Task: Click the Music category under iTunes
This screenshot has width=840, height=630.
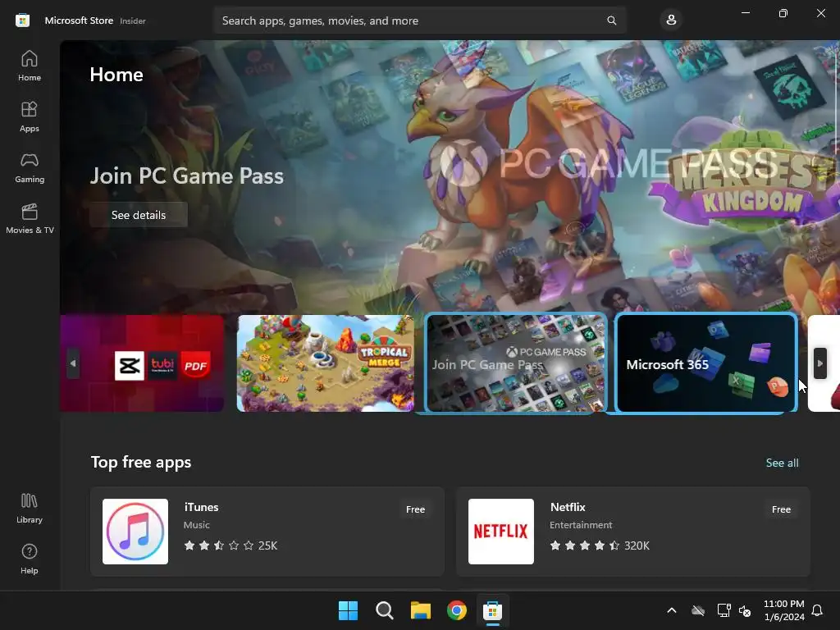Action: click(x=197, y=525)
